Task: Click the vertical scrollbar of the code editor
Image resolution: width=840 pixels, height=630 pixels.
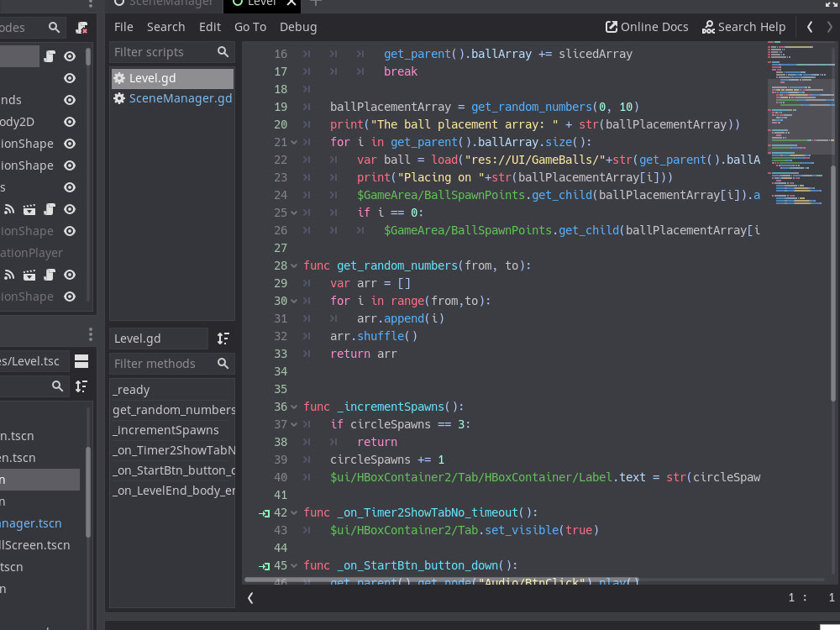Action: [x=833, y=283]
